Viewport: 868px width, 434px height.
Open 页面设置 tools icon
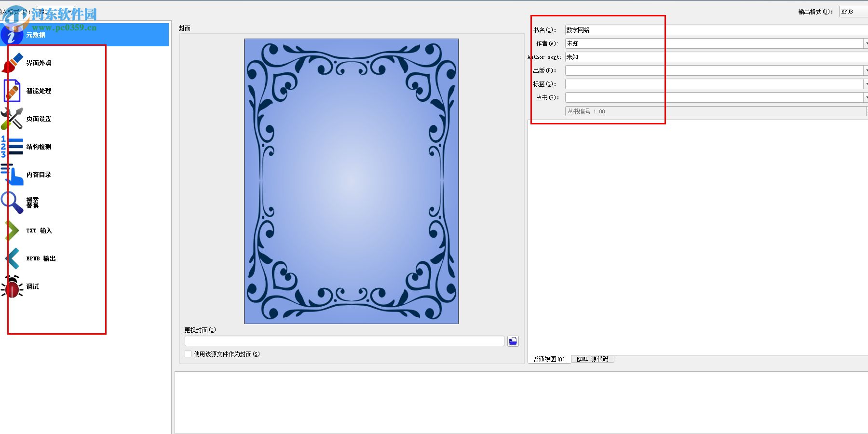pyautogui.click(x=12, y=119)
